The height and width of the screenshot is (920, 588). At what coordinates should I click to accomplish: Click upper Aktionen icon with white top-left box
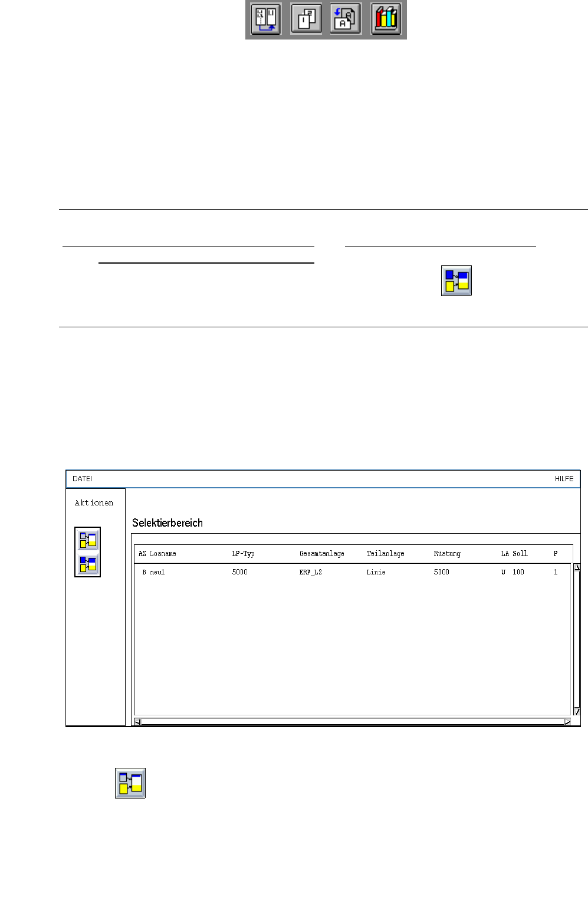pyautogui.click(x=88, y=540)
